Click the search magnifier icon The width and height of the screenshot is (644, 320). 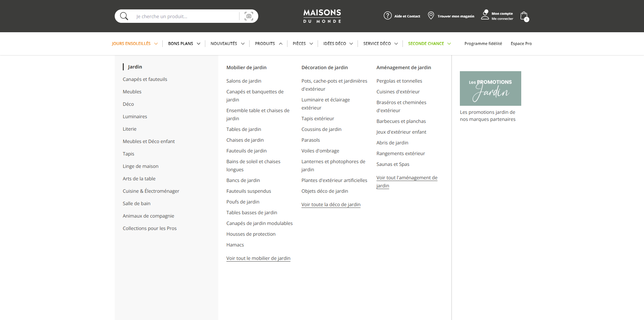tap(124, 16)
